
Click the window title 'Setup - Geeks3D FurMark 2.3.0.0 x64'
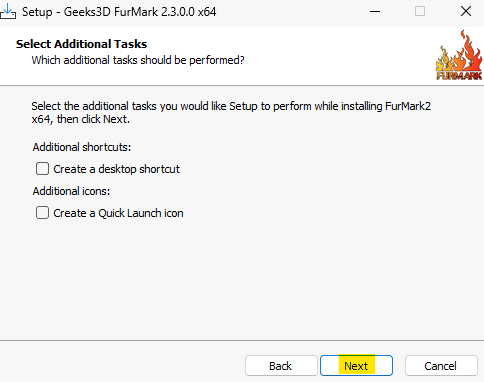point(119,12)
